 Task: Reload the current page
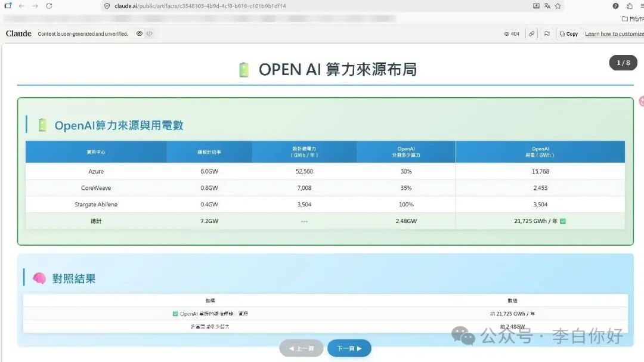[x=49, y=6]
